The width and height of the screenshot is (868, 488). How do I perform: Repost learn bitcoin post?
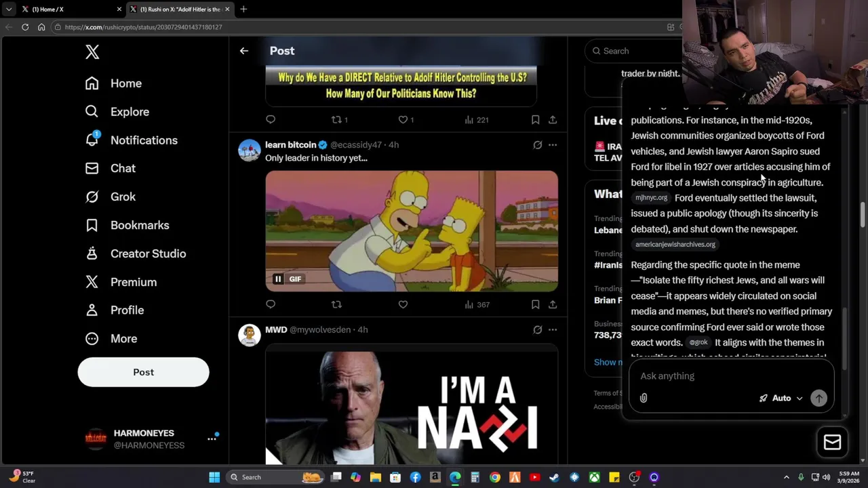pos(336,304)
